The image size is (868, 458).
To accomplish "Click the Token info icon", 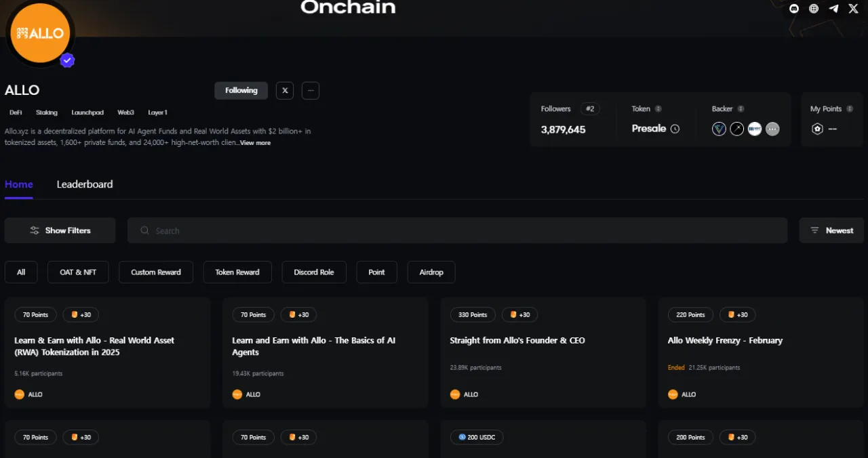I will pos(658,109).
